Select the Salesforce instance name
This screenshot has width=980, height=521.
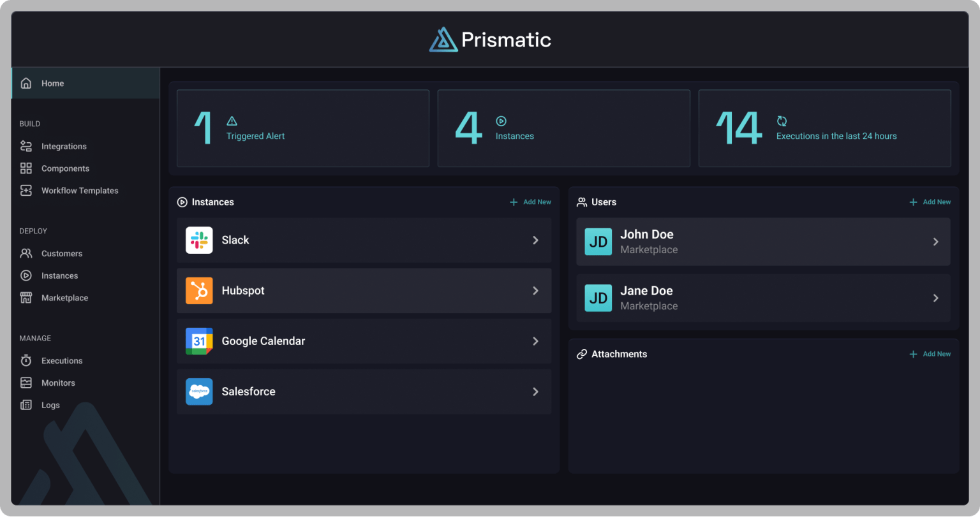[248, 392]
